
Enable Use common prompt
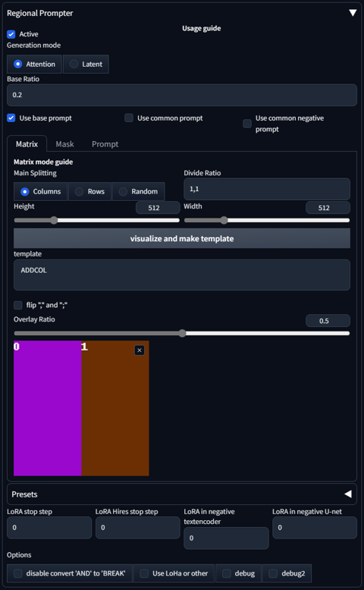[x=129, y=118]
